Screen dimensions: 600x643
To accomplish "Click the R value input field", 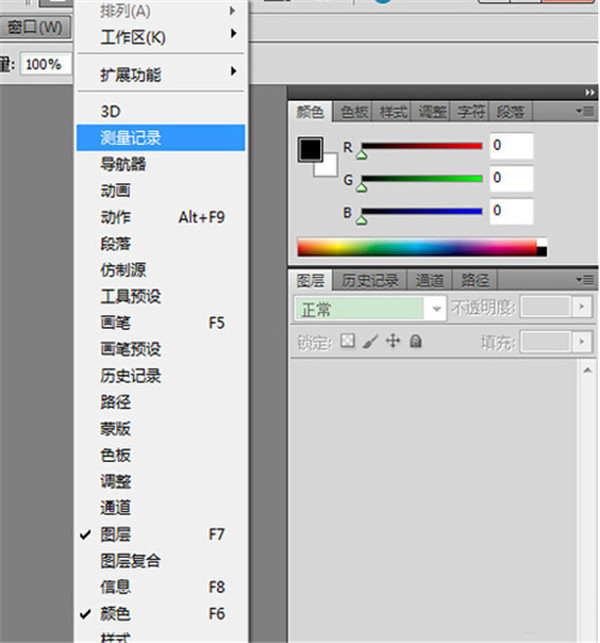I will click(511, 146).
